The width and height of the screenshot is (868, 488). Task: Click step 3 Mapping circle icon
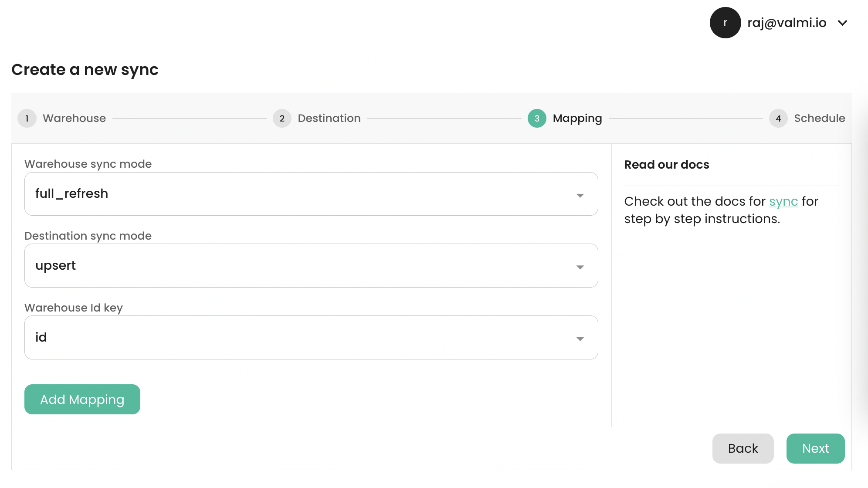tap(536, 118)
